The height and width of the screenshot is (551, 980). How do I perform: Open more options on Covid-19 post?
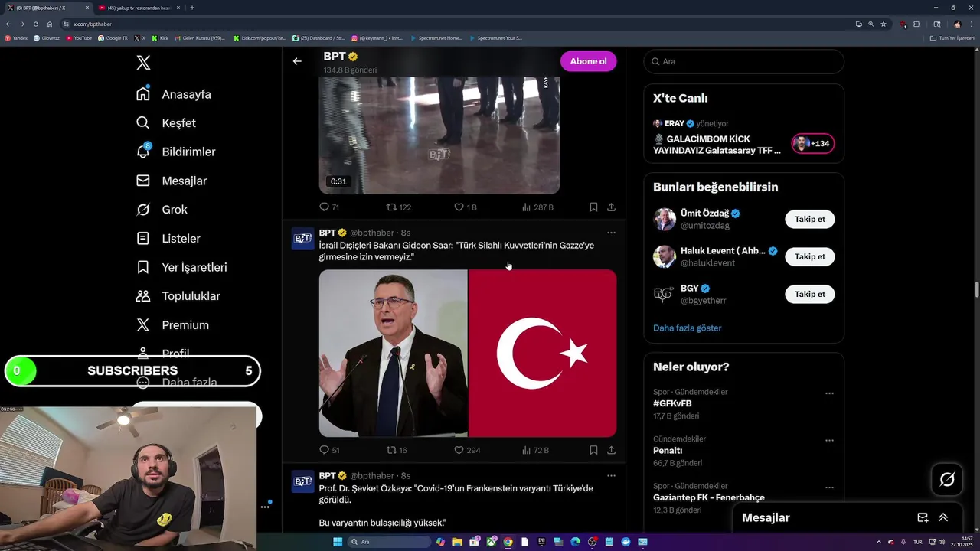(x=611, y=476)
